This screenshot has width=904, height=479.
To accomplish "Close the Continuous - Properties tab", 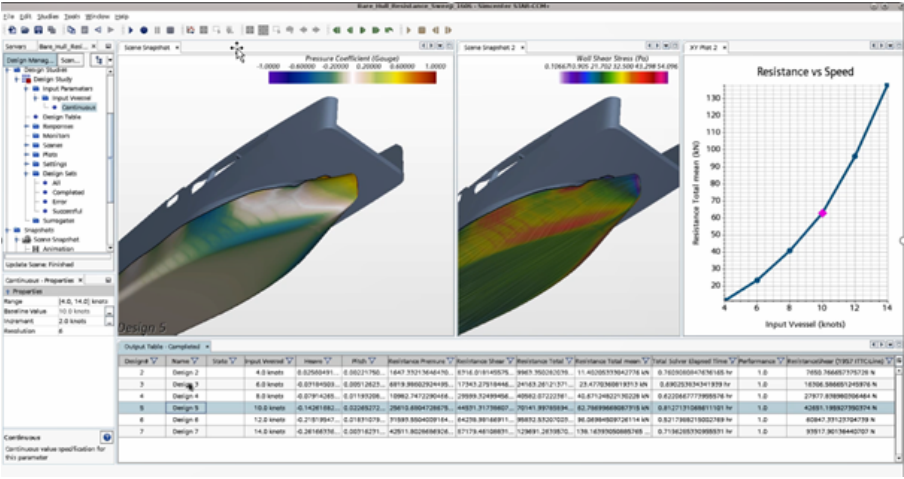I will pos(80,280).
